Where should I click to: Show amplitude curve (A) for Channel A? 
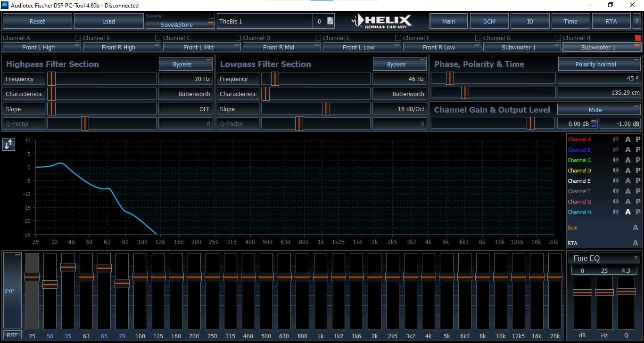627,139
